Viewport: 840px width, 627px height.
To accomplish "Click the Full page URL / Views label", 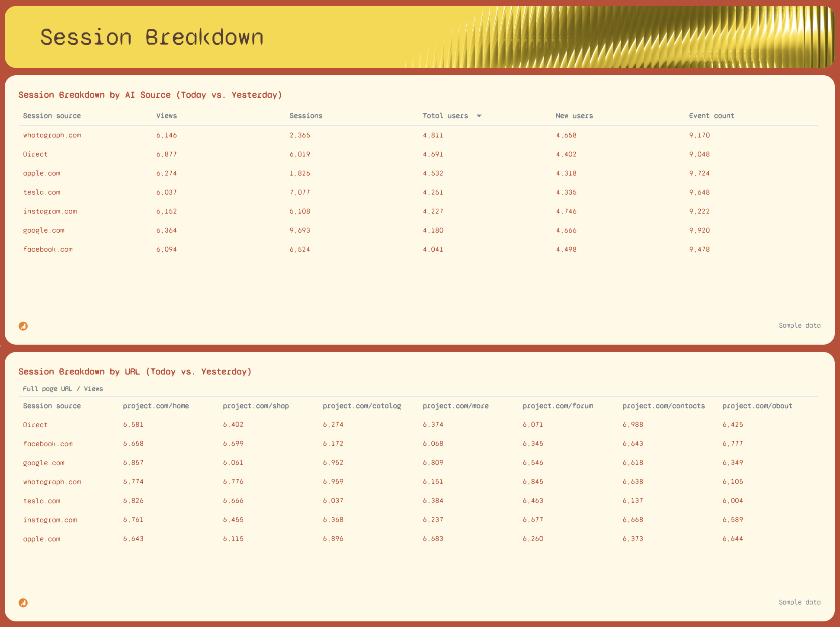I will click(x=63, y=388).
